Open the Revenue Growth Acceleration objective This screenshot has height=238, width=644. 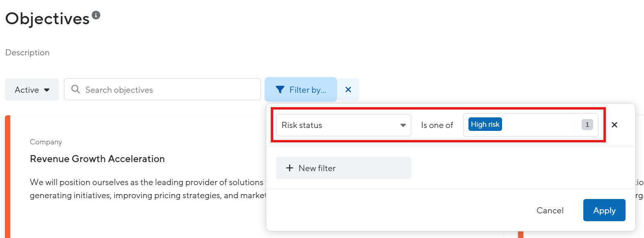coord(97,159)
